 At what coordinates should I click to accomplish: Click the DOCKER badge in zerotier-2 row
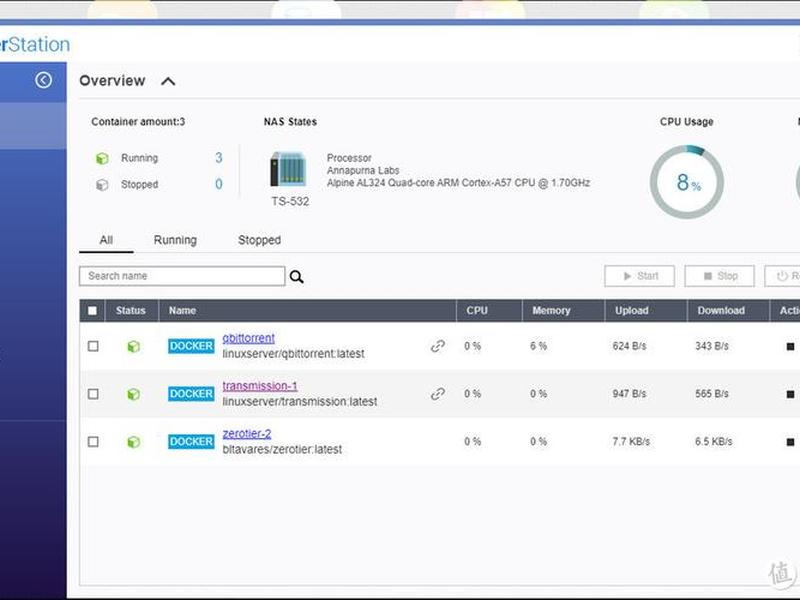(191, 441)
